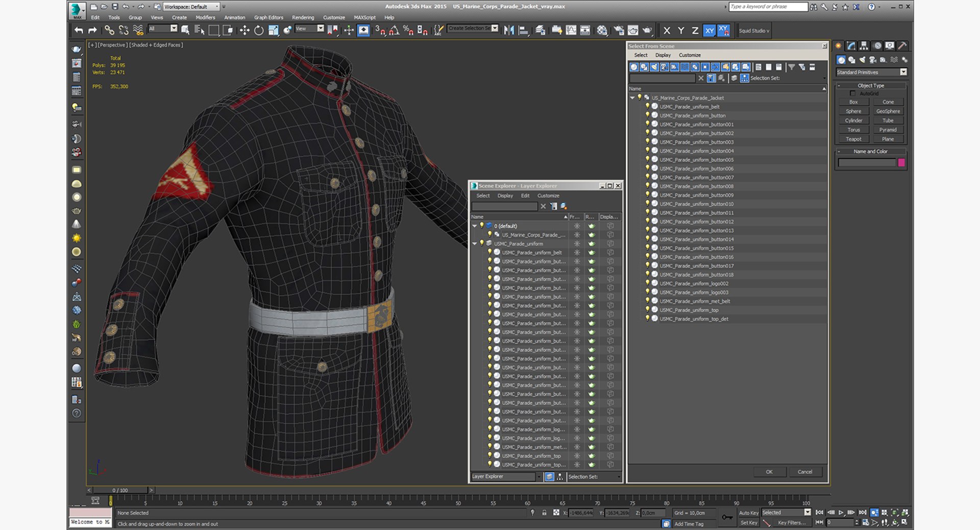Open the Mirror tool in main toolbar
The height and width of the screenshot is (530, 980).
(509, 31)
